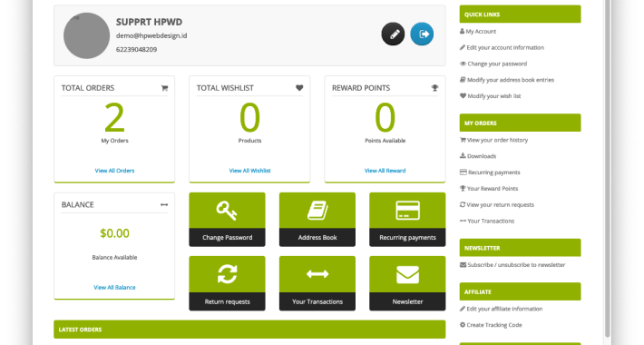Click the Latest Orders header bar
The image size is (644, 345).
coord(249,330)
